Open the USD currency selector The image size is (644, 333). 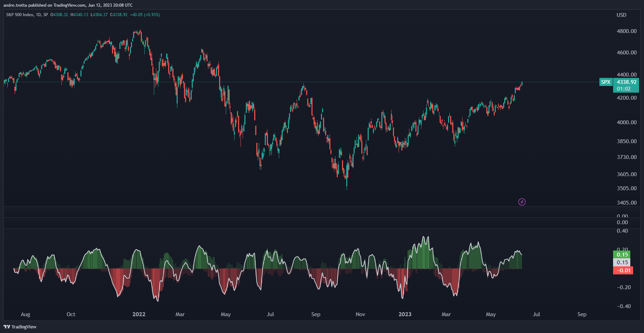point(621,15)
